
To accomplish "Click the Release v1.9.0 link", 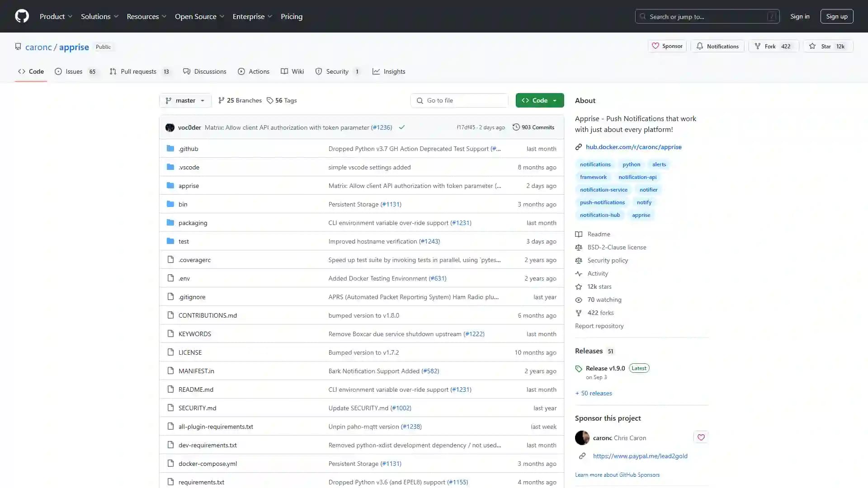I will tap(605, 368).
